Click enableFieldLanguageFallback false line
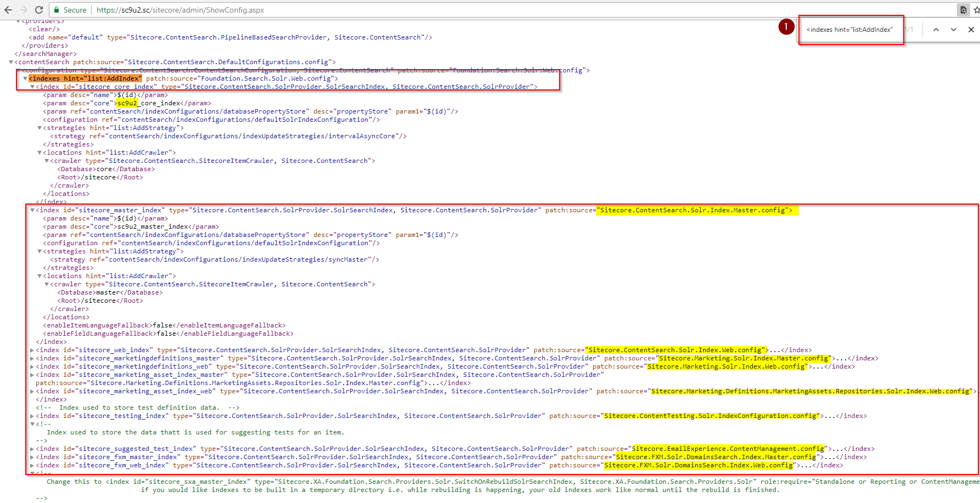This screenshot has height=503, width=980. point(168,334)
